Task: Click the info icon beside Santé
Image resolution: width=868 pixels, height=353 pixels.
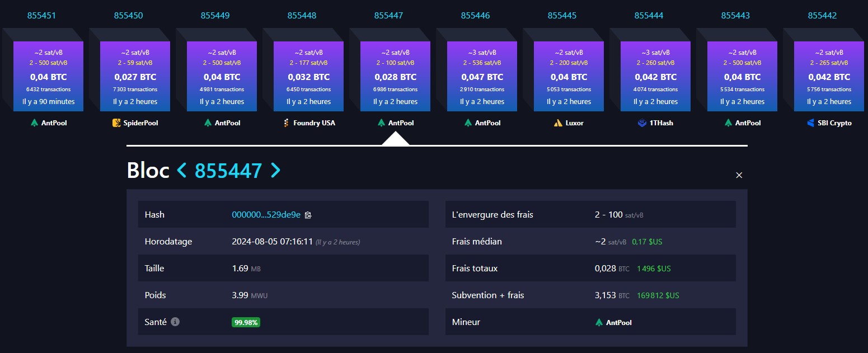Action: point(176,322)
